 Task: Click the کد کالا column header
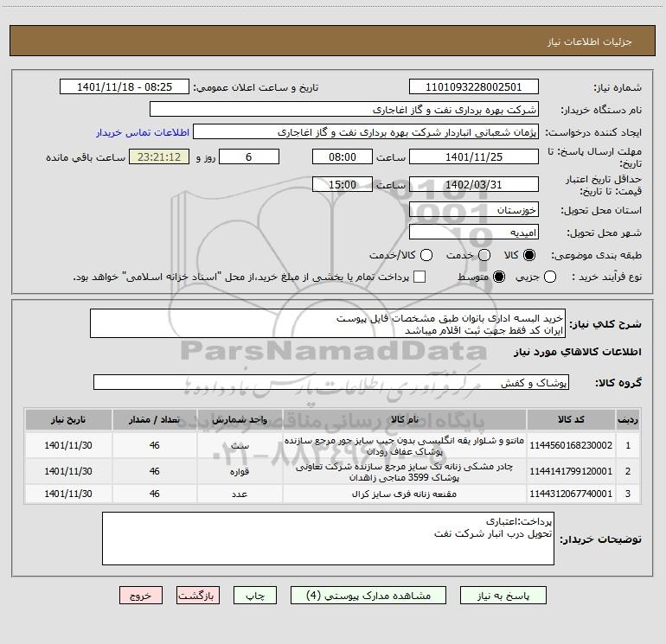[x=571, y=419]
